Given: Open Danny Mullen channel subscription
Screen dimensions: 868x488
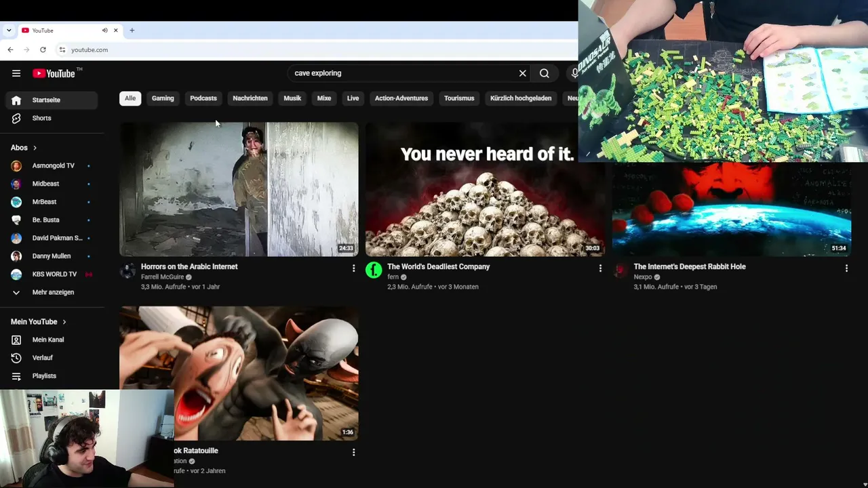Looking at the screenshot, I should point(52,256).
